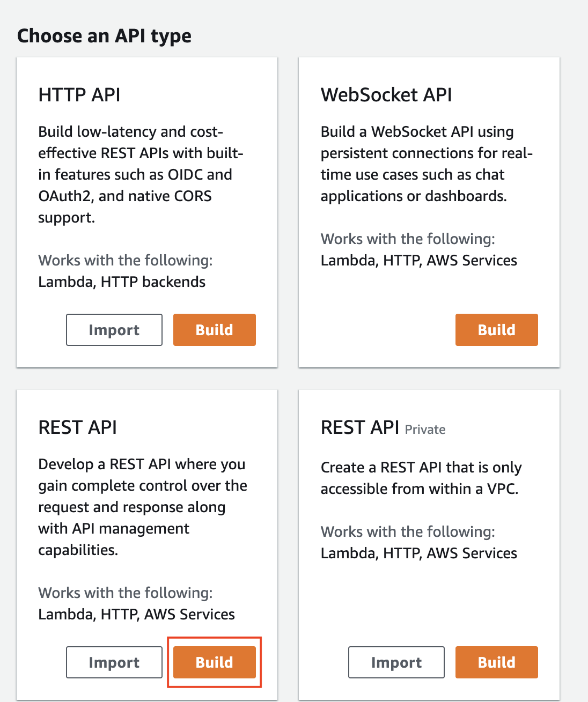
Task: Click the Choose an API type heading
Action: click(x=104, y=35)
